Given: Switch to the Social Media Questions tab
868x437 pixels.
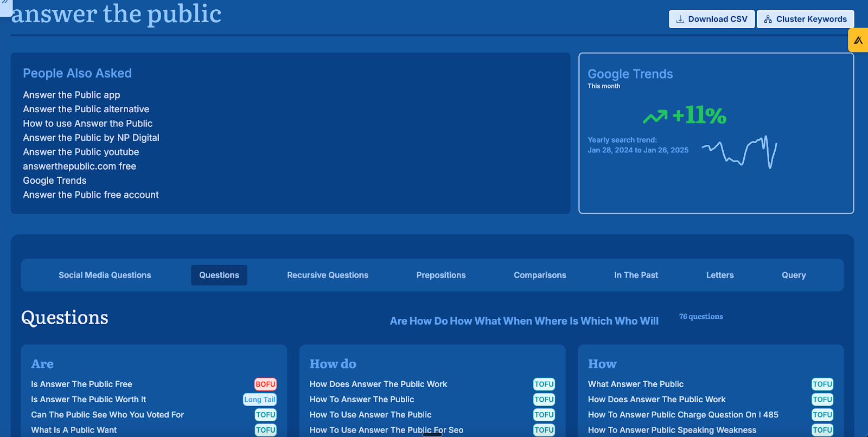Looking at the screenshot, I should (105, 275).
